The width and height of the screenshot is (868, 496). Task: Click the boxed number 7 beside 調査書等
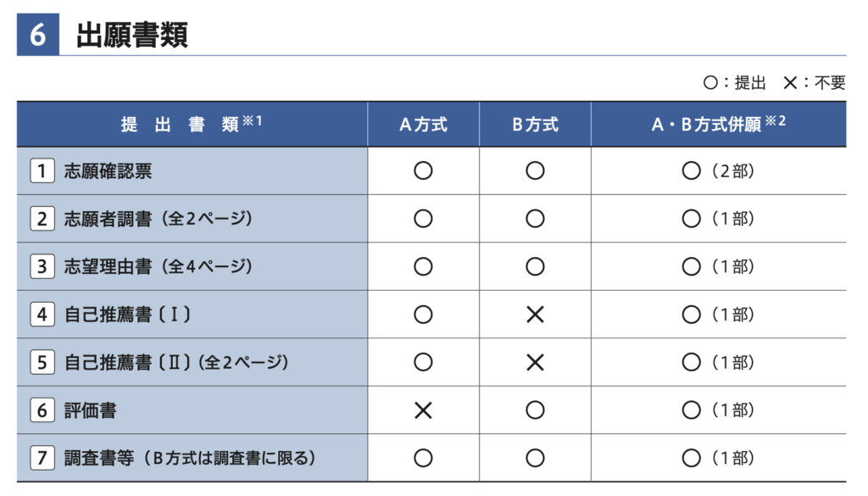[42, 458]
